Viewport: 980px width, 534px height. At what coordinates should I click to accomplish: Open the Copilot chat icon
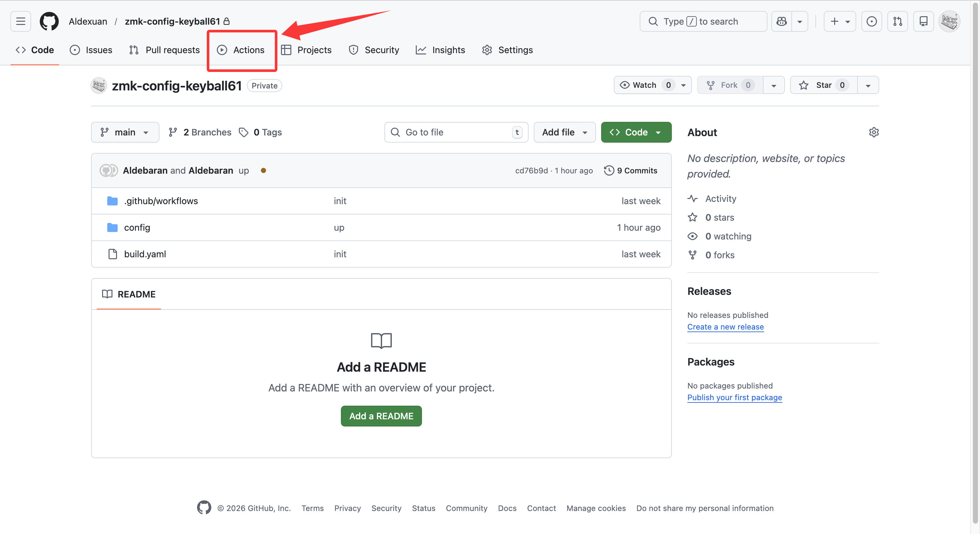[781, 21]
